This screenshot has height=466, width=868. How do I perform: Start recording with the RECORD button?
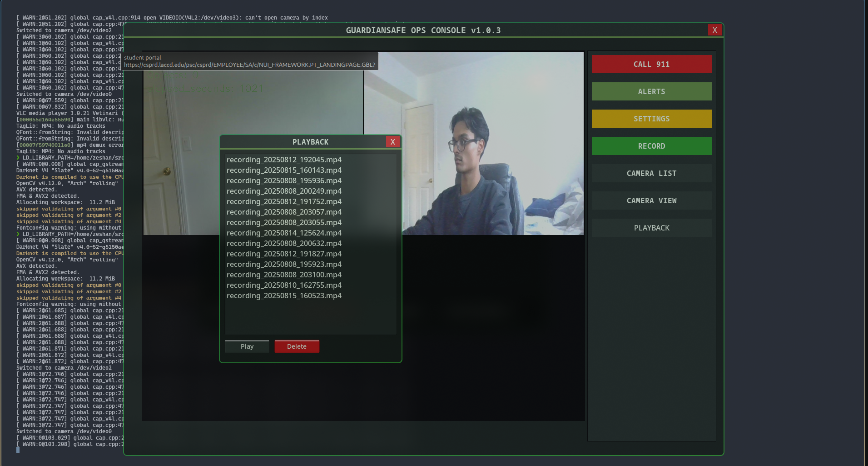[651, 146]
